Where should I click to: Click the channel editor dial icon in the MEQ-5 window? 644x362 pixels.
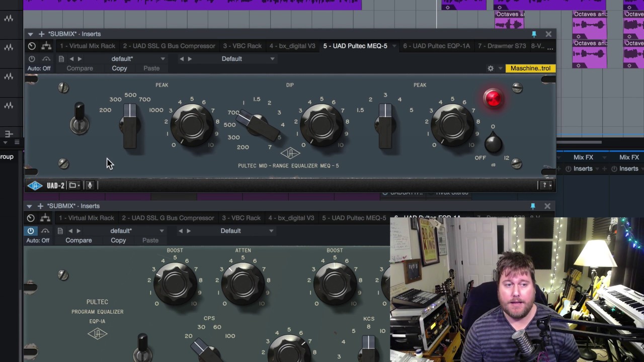pyautogui.click(x=32, y=46)
